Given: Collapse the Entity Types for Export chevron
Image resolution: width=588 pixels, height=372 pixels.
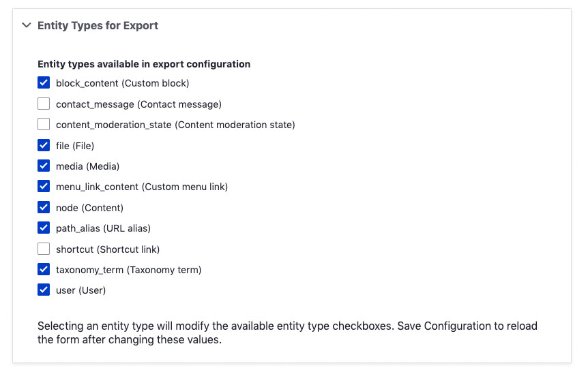Looking at the screenshot, I should (x=27, y=26).
